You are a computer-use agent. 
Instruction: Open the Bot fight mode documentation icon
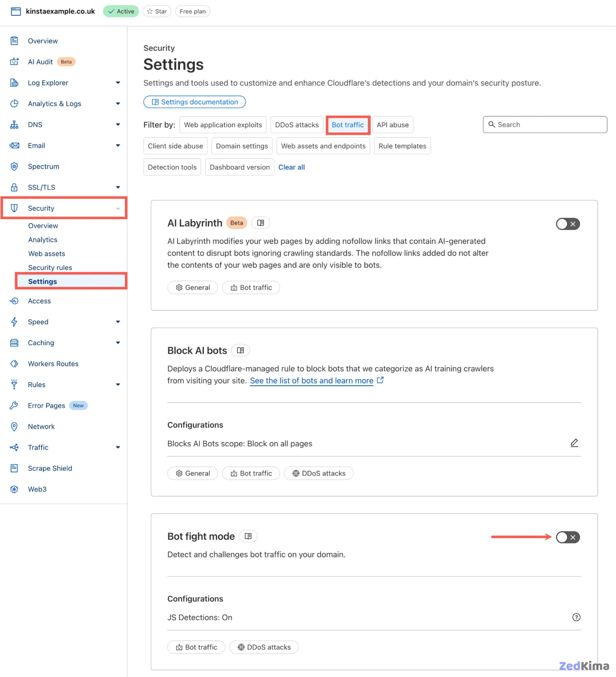click(248, 536)
